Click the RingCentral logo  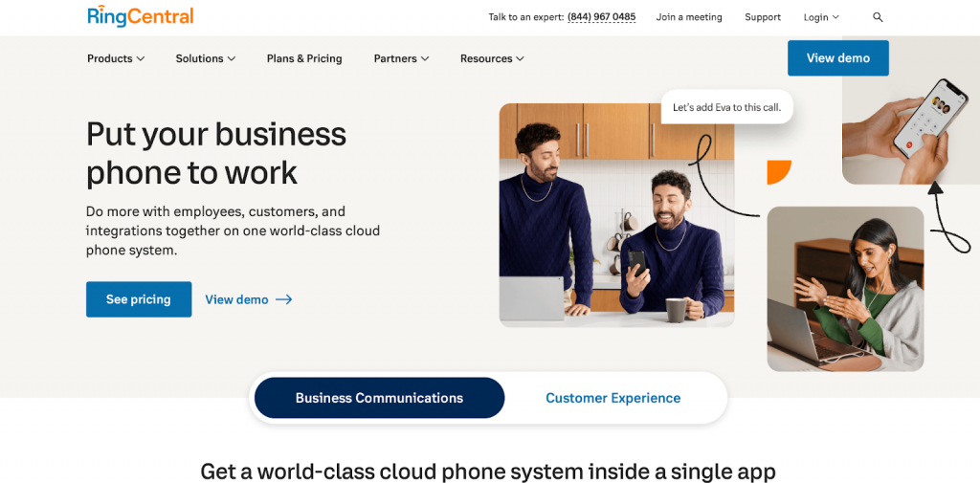[x=141, y=15]
